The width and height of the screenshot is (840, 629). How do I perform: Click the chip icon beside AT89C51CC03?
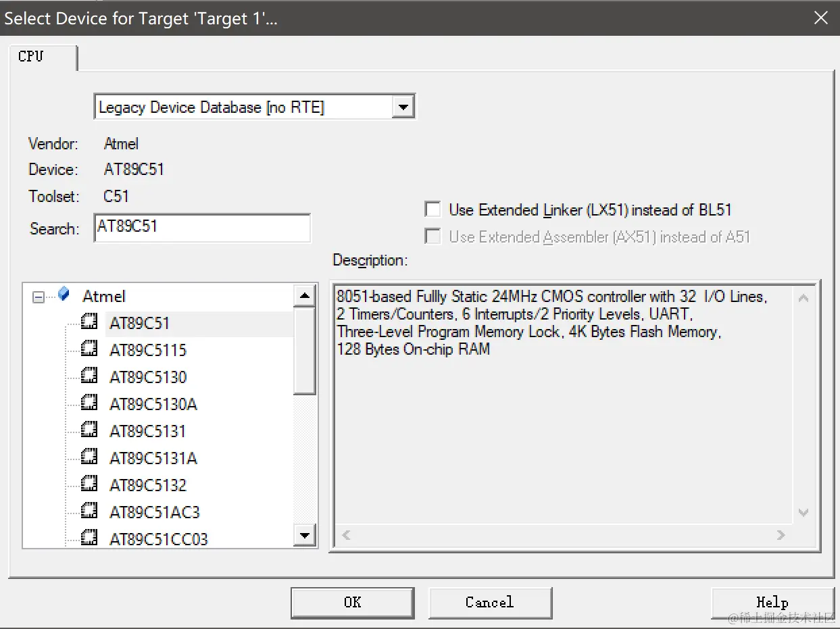point(89,538)
